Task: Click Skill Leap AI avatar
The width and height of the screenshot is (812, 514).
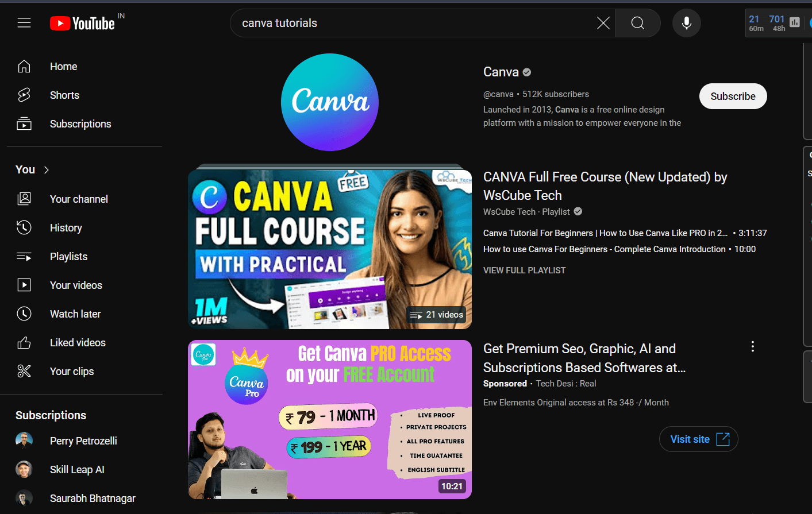Action: [24, 470]
